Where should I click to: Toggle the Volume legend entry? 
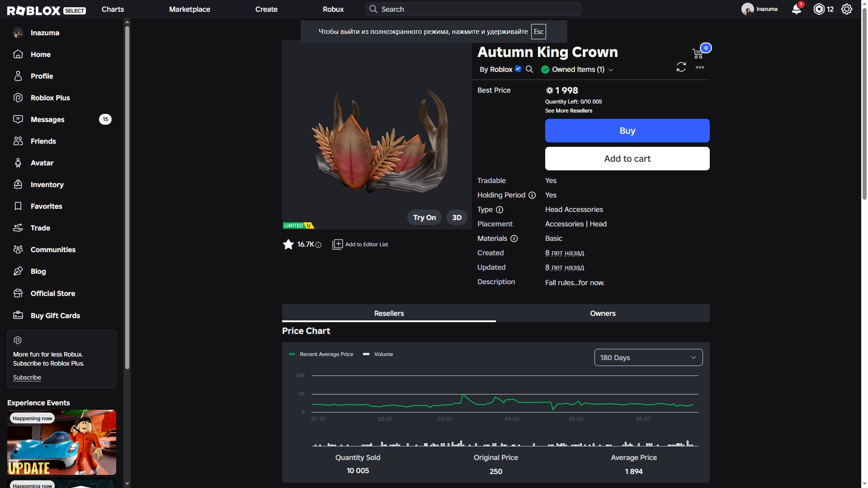pos(378,354)
